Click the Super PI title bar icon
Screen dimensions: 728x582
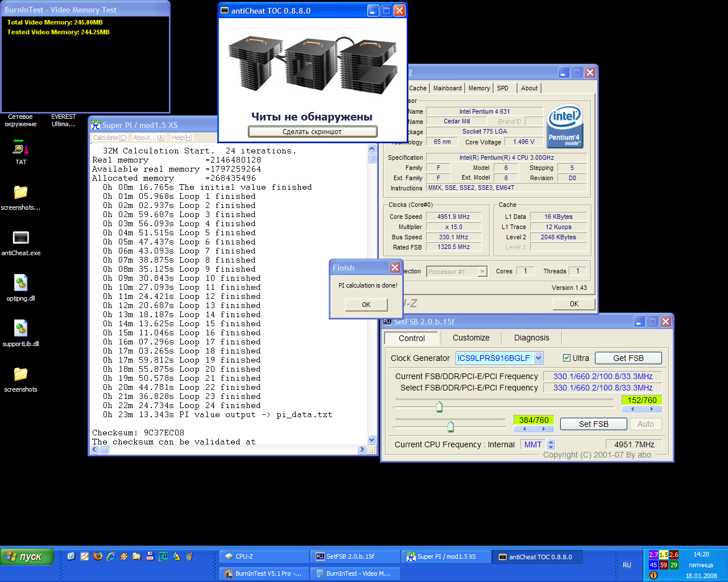click(x=96, y=124)
